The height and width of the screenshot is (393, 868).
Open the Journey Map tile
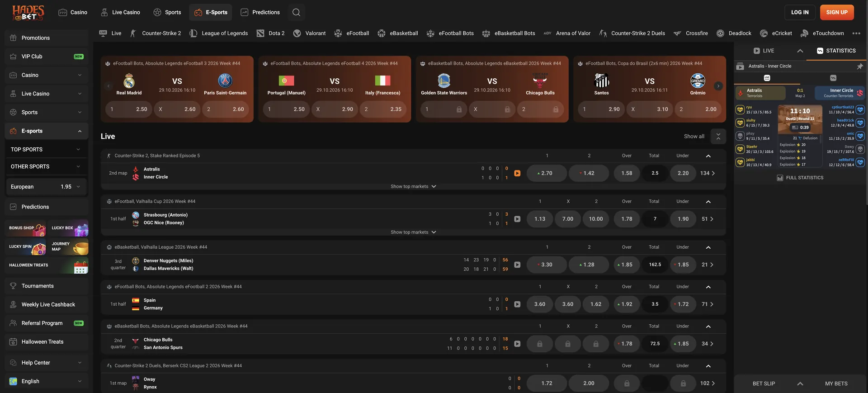click(x=68, y=246)
